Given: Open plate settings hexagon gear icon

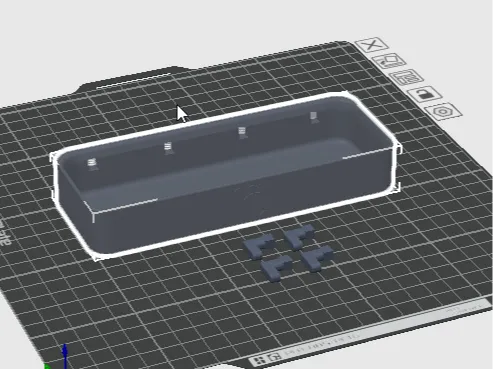Looking at the screenshot, I should 443,111.
